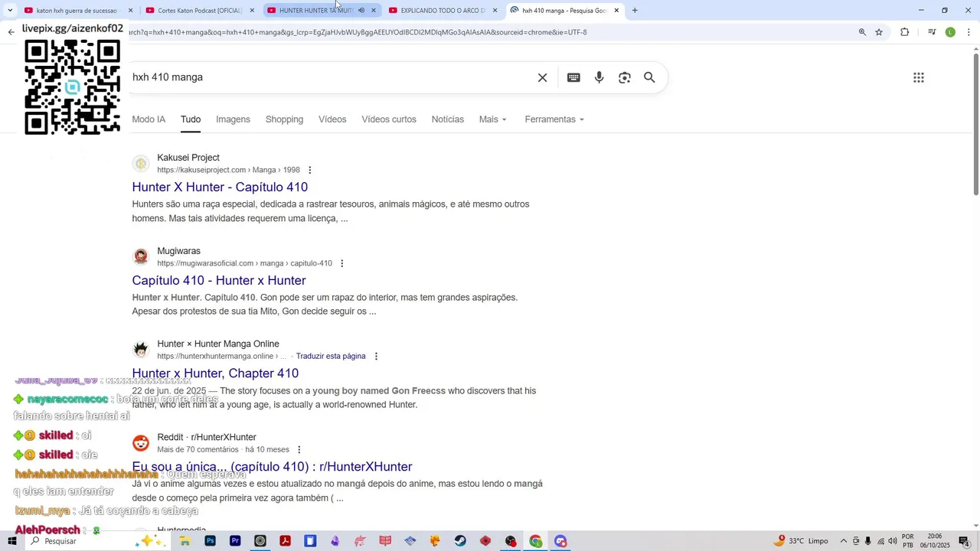
Task: Open Photoshop from the taskbar
Action: [x=210, y=541]
